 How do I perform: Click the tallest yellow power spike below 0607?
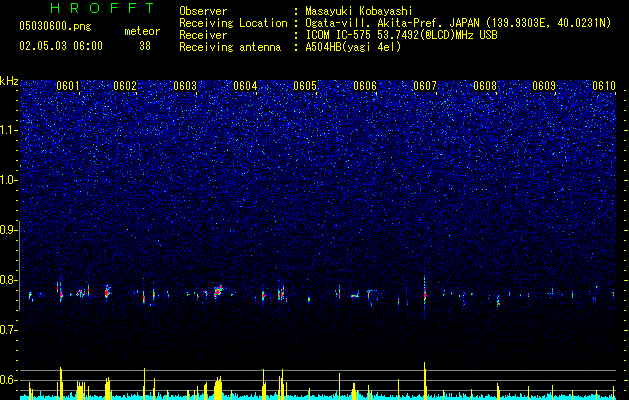tap(425, 380)
